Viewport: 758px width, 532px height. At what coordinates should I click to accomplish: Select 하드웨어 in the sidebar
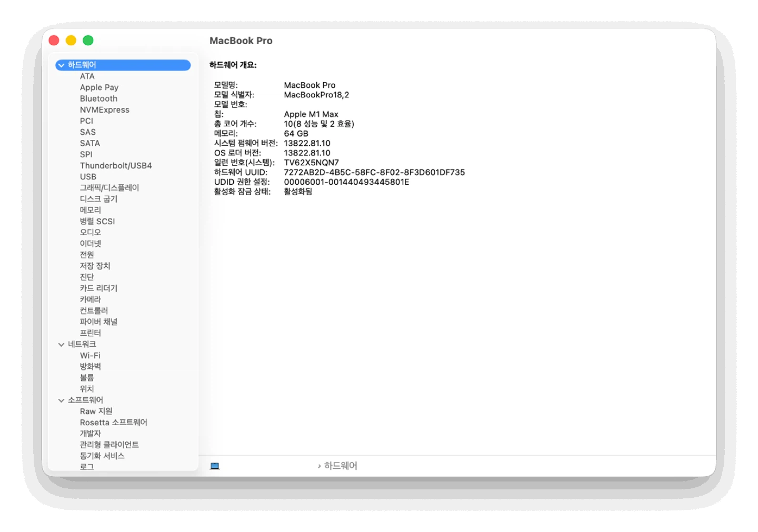(123, 65)
